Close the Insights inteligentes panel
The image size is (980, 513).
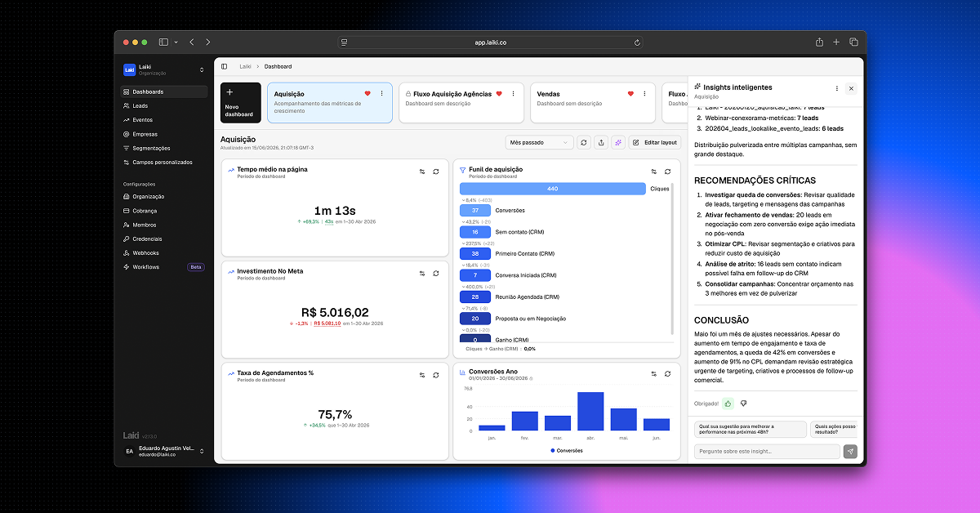[x=851, y=88]
